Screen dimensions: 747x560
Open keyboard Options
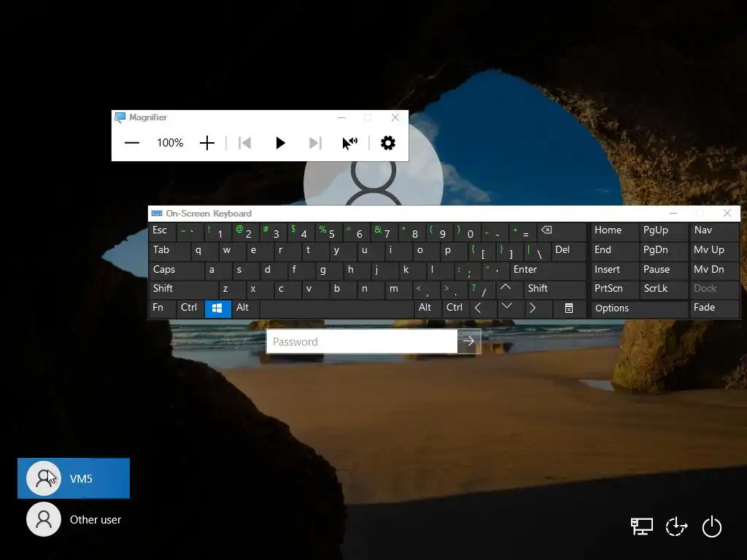coord(639,308)
